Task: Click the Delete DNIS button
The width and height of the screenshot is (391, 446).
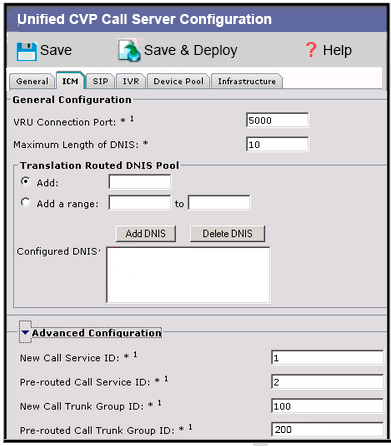Action: point(227,233)
